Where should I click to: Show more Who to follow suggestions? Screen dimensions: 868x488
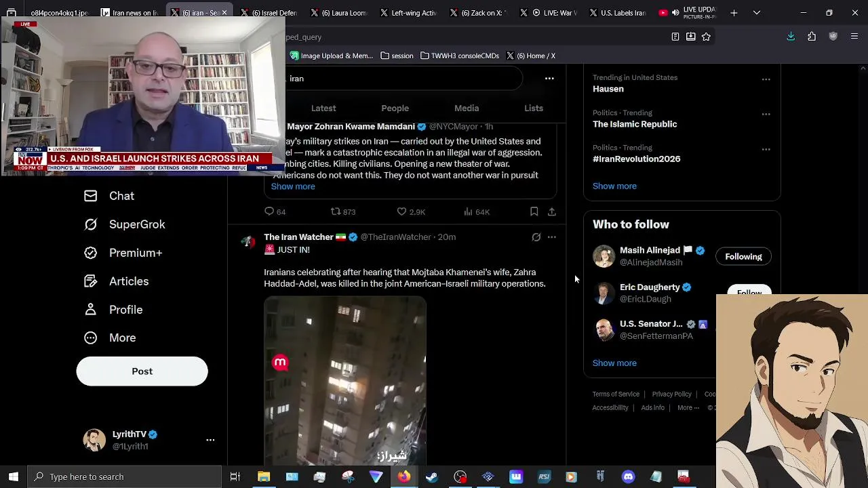coord(614,363)
